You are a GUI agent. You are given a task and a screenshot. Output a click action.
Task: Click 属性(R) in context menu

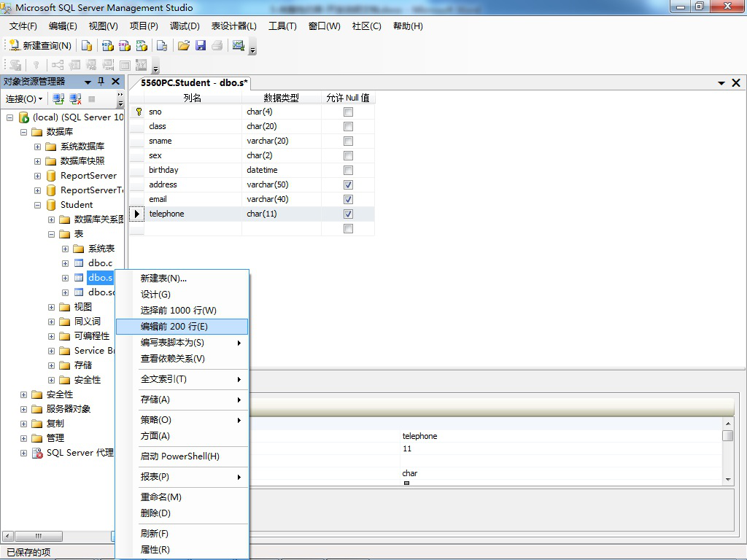pos(182,550)
